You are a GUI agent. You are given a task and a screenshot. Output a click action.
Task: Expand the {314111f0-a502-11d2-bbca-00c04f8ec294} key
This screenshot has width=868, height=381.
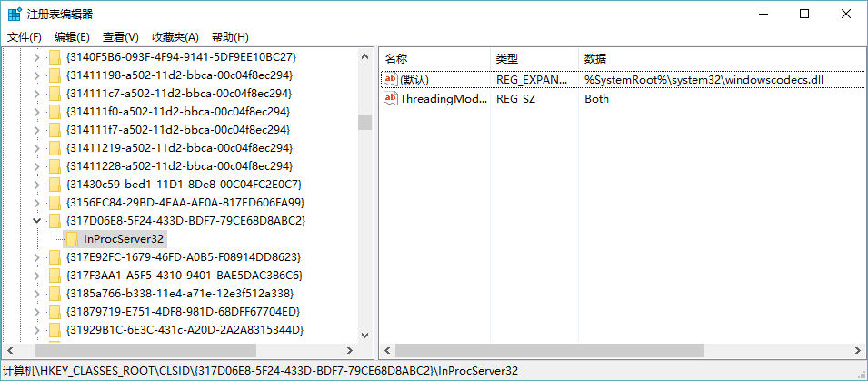pyautogui.click(x=36, y=112)
